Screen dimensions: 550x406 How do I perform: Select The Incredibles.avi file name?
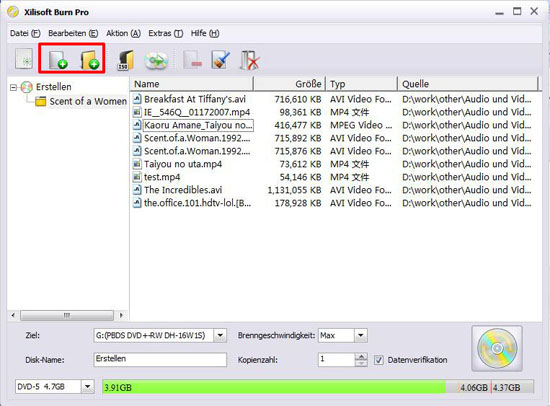pos(183,190)
